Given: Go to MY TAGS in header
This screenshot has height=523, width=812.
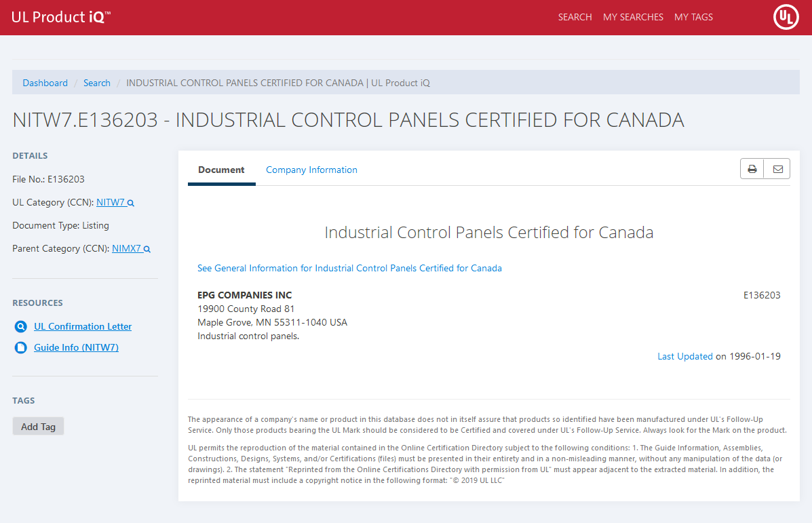Looking at the screenshot, I should [693, 17].
